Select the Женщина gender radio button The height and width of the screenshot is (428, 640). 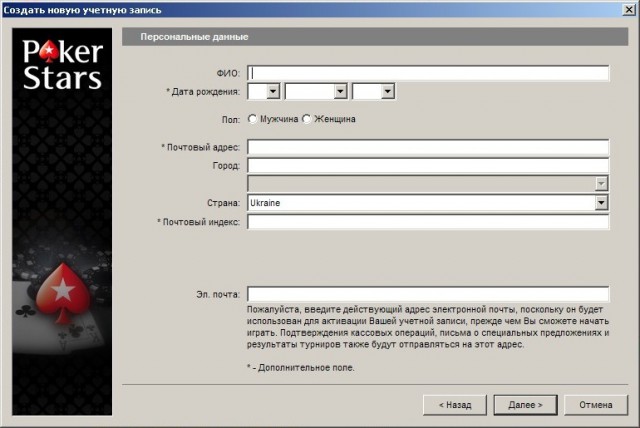pos(307,118)
